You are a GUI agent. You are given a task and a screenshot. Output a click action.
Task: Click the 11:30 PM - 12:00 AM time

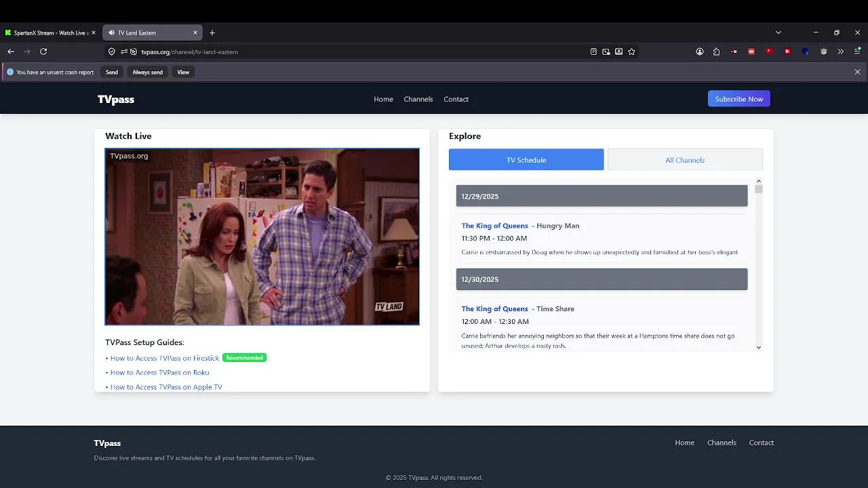click(x=494, y=239)
